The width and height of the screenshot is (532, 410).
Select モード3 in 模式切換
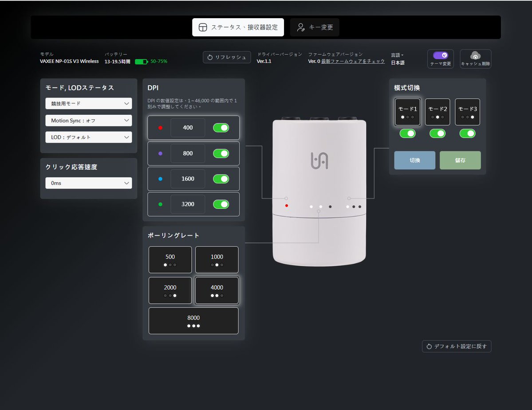[x=467, y=112]
